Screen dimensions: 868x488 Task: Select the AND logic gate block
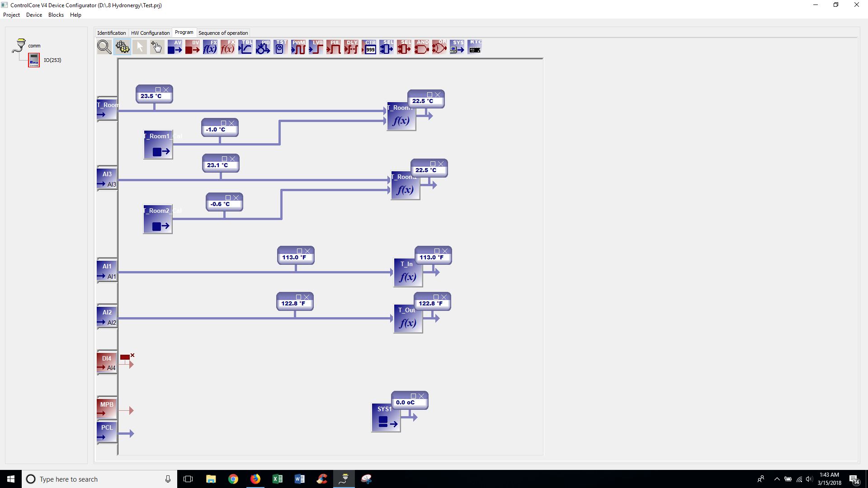(x=421, y=47)
